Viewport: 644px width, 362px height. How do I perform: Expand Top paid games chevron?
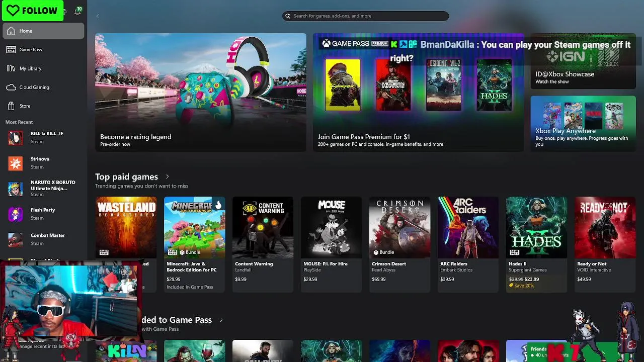point(167,177)
